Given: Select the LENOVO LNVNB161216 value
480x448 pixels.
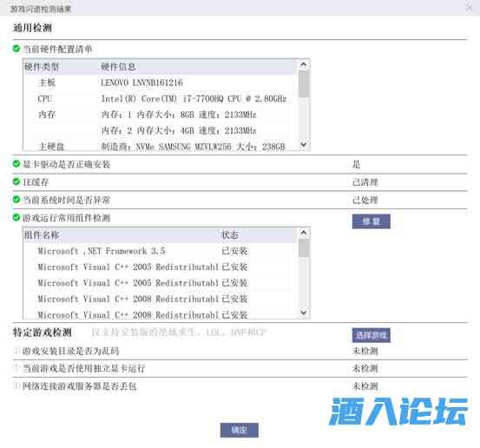Looking at the screenshot, I should point(141,82).
